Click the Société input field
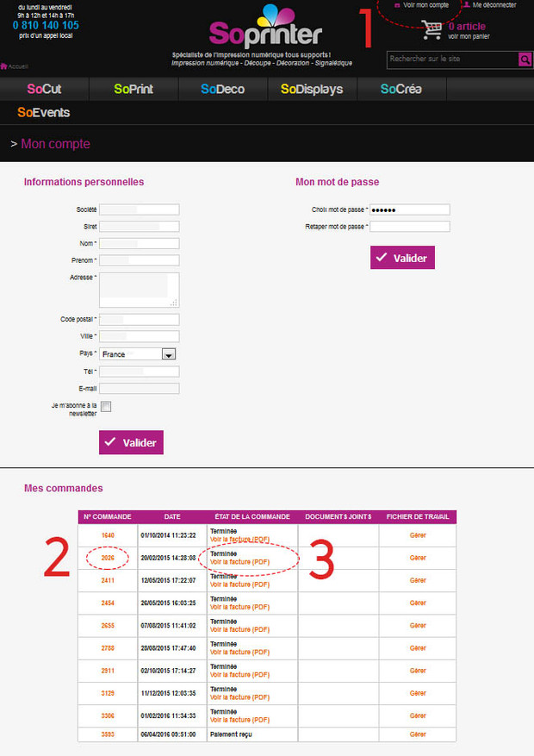Image resolution: width=534 pixels, height=756 pixels. [140, 209]
